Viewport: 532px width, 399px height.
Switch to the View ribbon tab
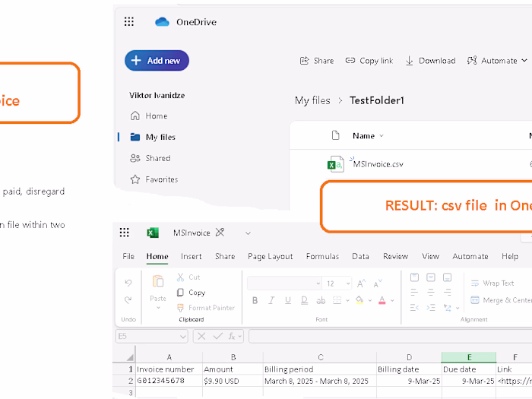tap(431, 257)
